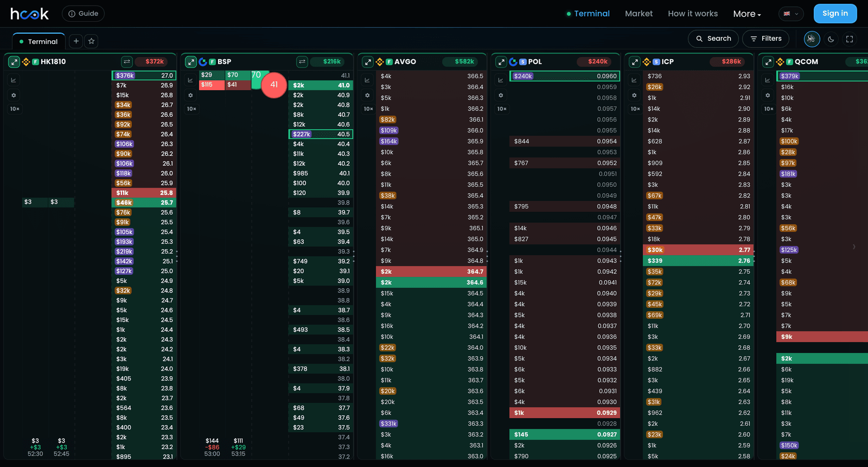Click the Sign in button

[835, 14]
